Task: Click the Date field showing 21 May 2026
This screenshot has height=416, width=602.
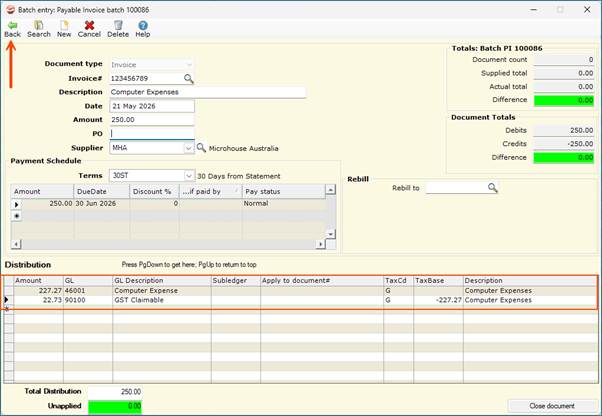Action: pos(152,106)
